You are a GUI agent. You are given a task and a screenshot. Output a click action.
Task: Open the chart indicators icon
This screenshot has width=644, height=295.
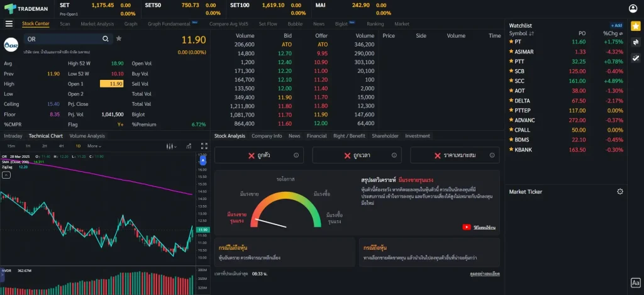[x=189, y=146]
